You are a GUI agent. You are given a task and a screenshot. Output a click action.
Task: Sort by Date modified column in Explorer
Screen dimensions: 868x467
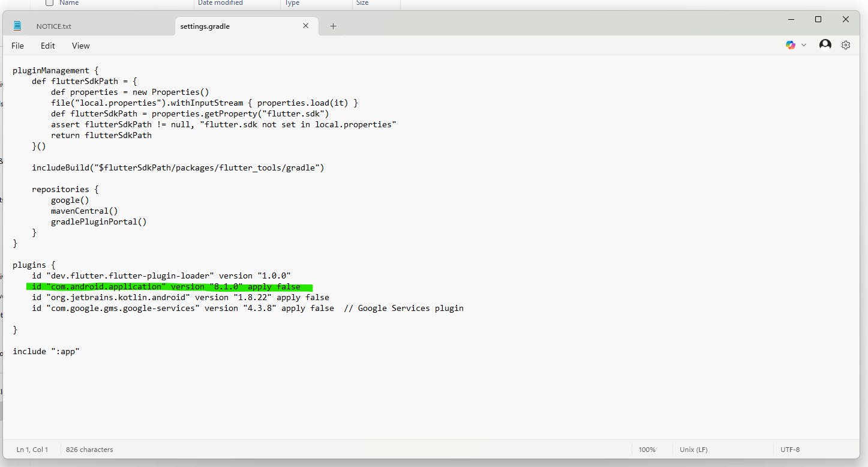[x=220, y=3]
